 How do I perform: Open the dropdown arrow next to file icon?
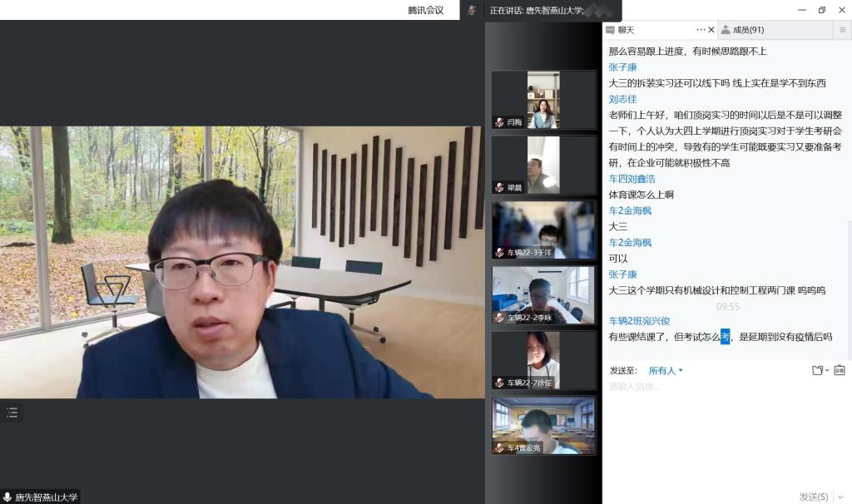(827, 371)
